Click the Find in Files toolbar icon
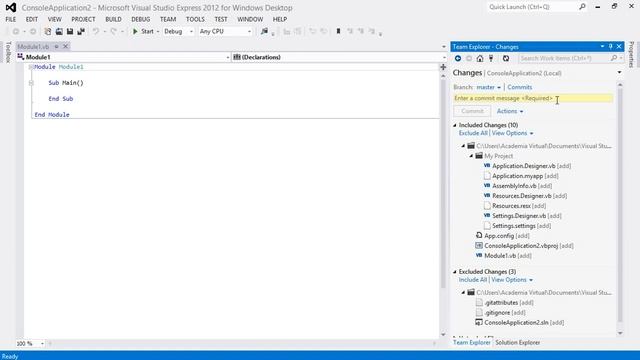 pyautogui.click(x=264, y=31)
